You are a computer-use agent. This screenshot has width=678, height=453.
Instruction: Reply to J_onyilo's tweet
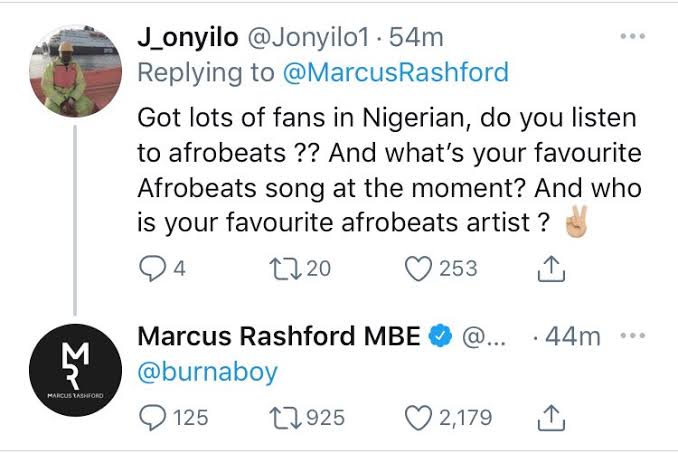point(151,269)
